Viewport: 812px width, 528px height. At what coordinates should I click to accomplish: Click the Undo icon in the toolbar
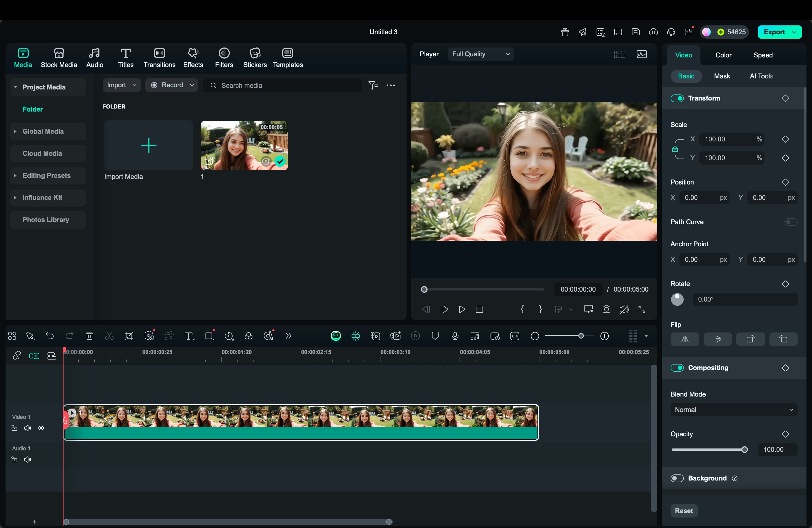click(50, 336)
